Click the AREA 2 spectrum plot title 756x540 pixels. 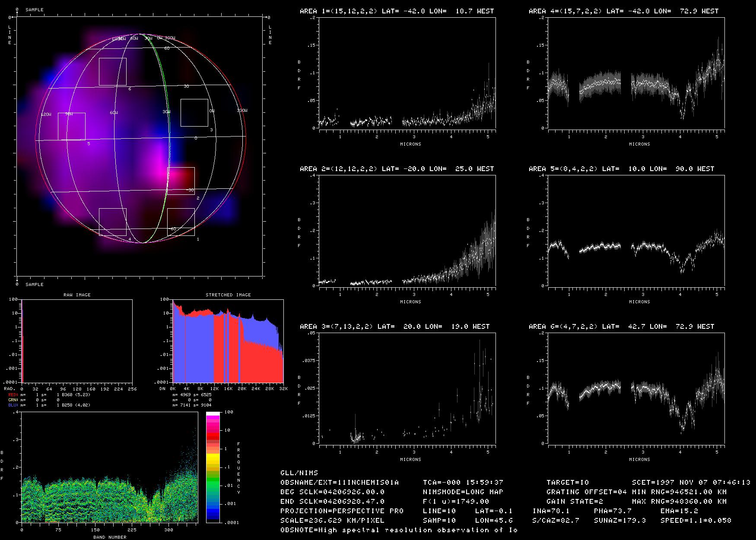[x=397, y=169]
